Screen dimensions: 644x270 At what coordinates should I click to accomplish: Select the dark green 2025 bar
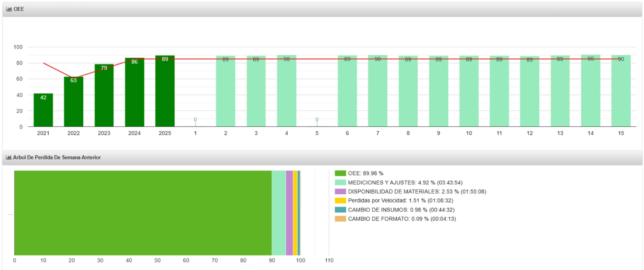click(x=165, y=91)
